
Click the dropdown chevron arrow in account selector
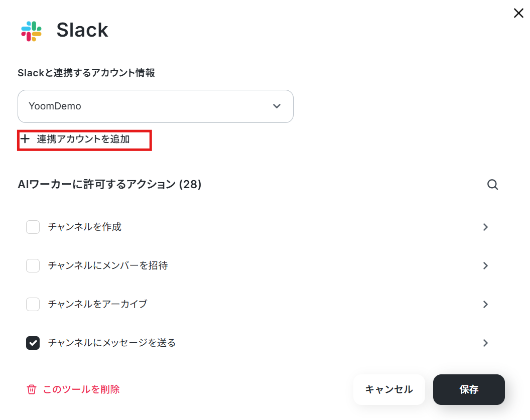[277, 106]
